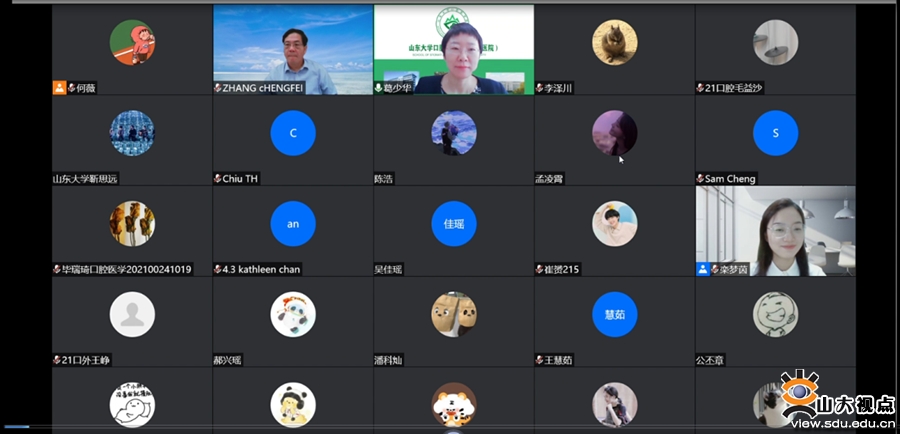Image resolution: width=900 pixels, height=434 pixels.
Task: Select the blue '慧茹' avatar
Action: click(x=615, y=315)
